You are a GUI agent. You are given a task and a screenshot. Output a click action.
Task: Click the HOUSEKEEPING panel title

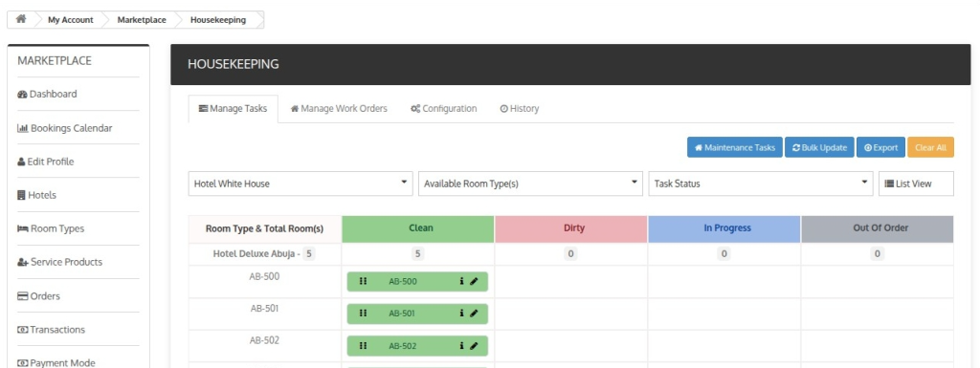[x=234, y=64]
